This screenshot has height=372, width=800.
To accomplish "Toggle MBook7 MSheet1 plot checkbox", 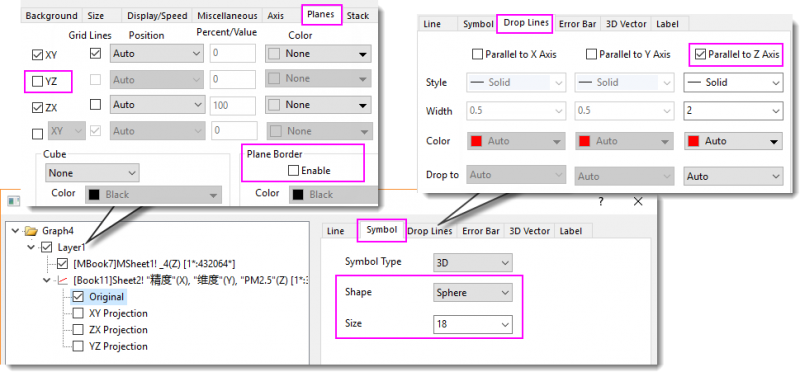I will pos(63,264).
